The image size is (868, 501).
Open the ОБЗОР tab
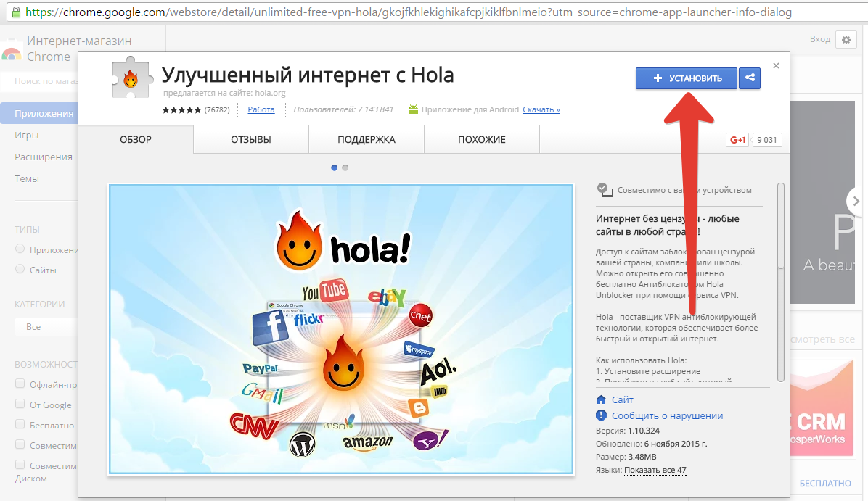pos(136,139)
